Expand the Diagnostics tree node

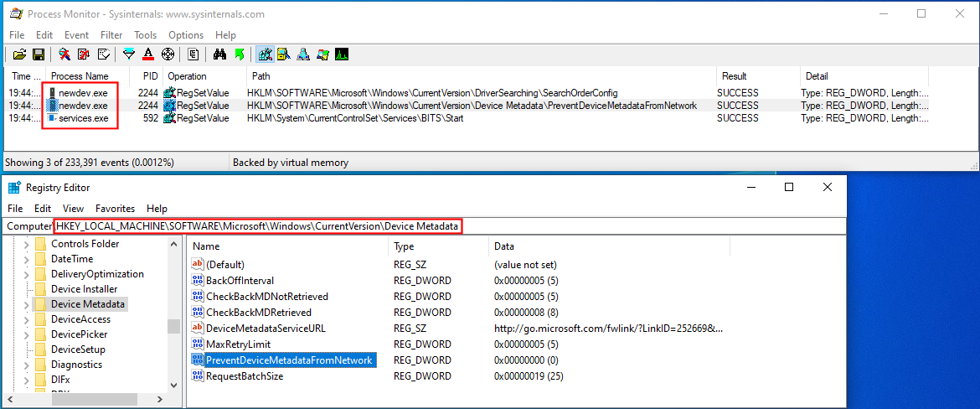26,365
